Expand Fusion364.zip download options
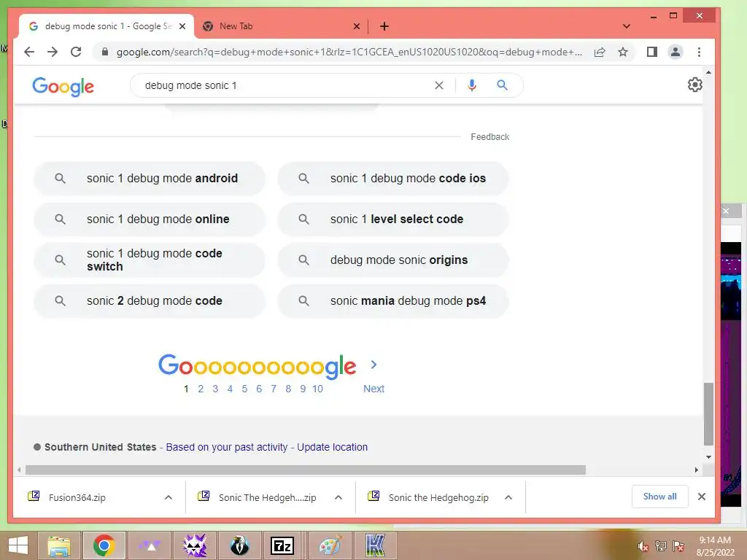This screenshot has width=747, height=560. click(x=169, y=497)
